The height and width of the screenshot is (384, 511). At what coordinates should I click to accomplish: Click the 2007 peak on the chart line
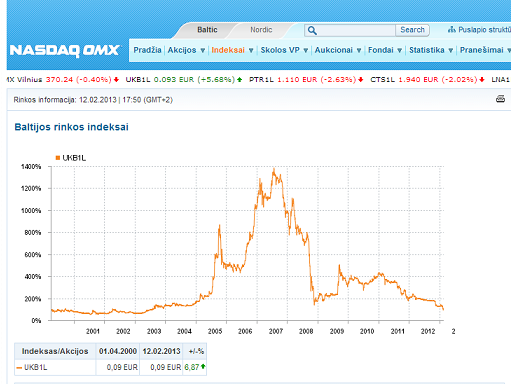pyautogui.click(x=274, y=170)
